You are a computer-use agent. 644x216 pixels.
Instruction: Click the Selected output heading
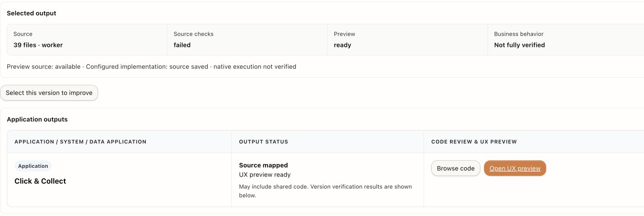click(32, 13)
